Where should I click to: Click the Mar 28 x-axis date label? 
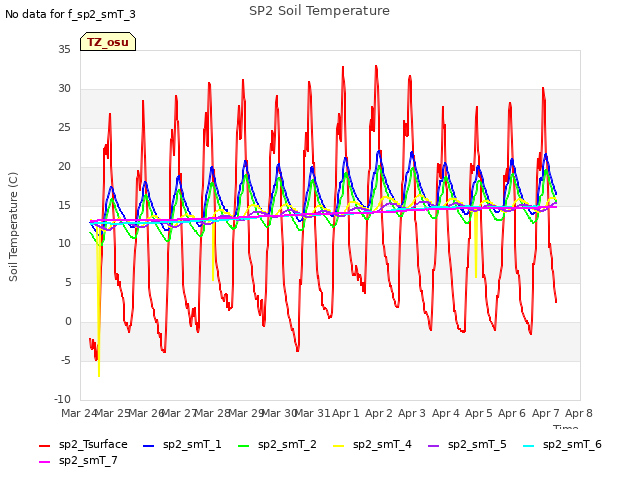coord(212,413)
